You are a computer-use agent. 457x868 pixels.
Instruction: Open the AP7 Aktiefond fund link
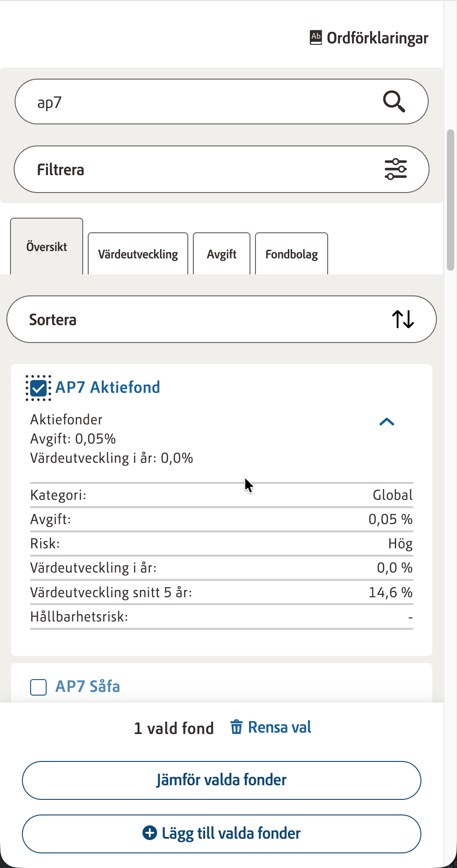[108, 387]
